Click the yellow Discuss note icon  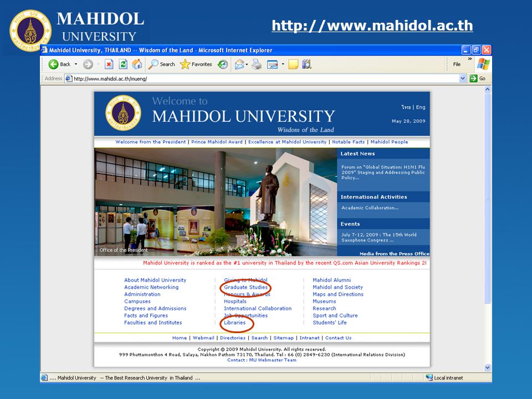293,64
